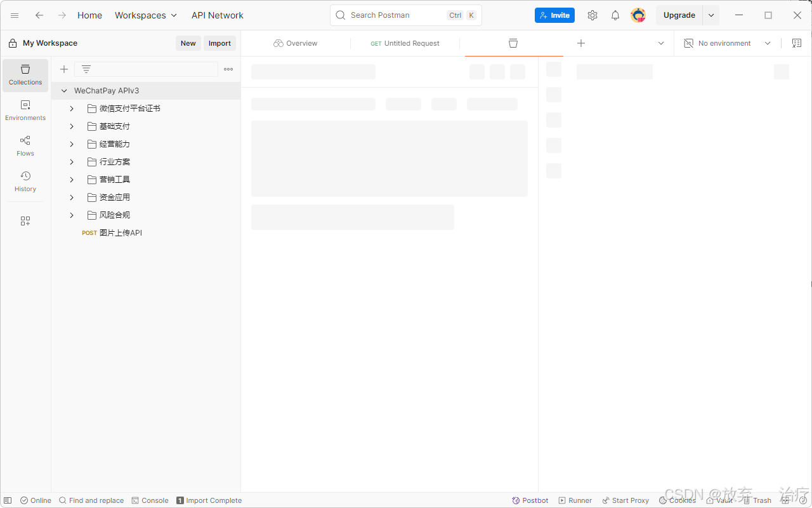This screenshot has height=508, width=812.
Task: Click the New button
Action: (x=188, y=43)
